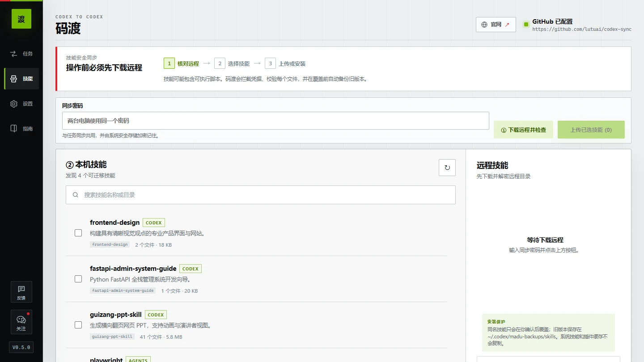Switch to the 技能 sidebar section
Screen dimensions: 644x362
(x=21, y=79)
